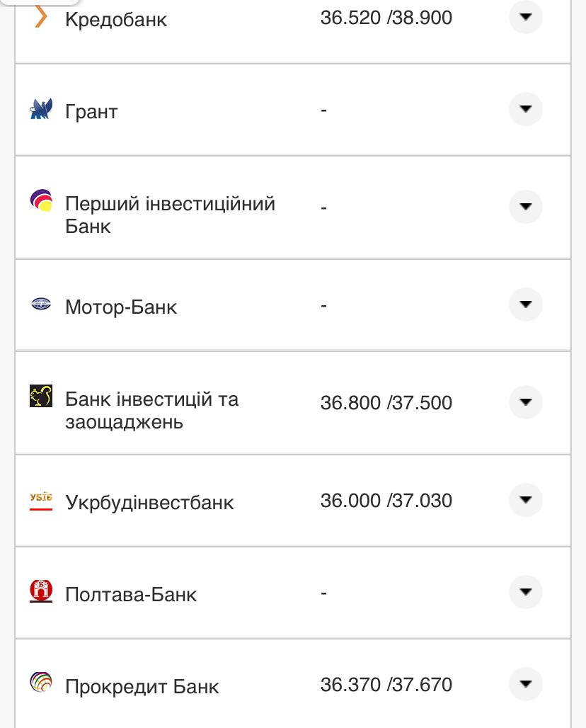This screenshot has height=728, width=586.
Task: Click the Мотор-Банк name text
Action: pyautogui.click(x=121, y=307)
